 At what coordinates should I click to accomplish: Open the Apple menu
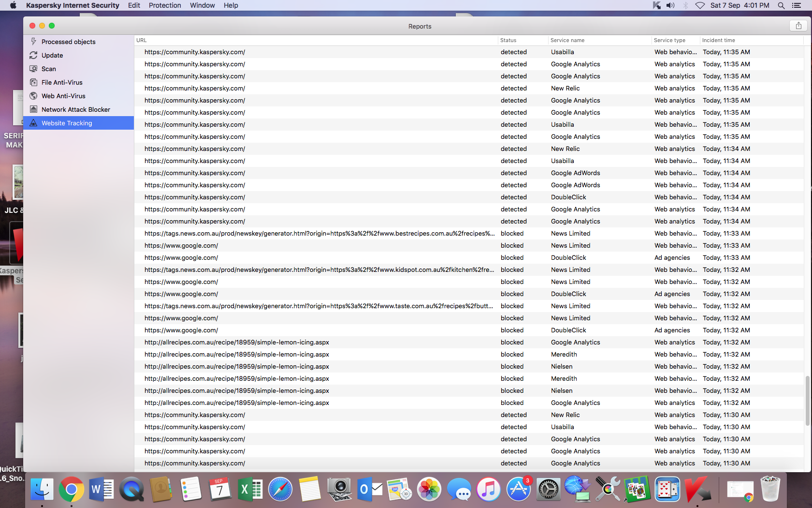[x=13, y=5]
